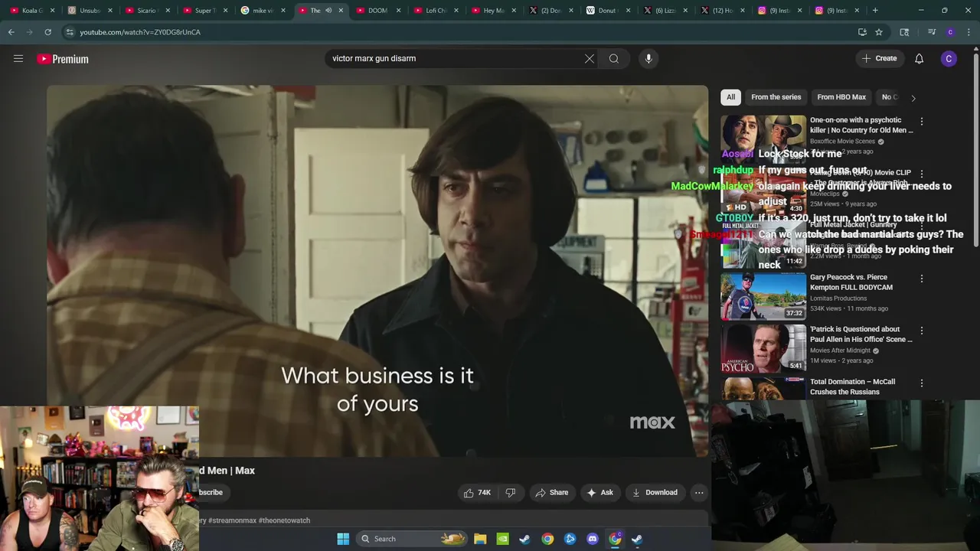980x551 pixels.
Task: Click Windows taskbar Search box
Action: 412,539
